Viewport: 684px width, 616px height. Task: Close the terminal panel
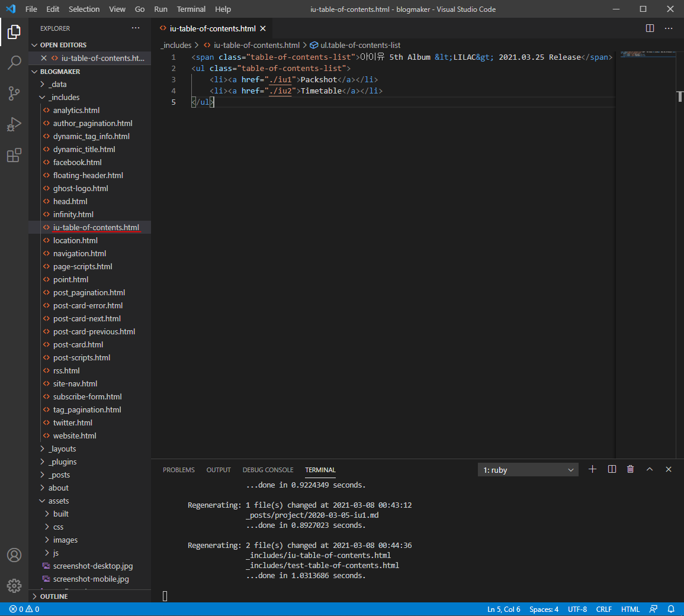(668, 469)
